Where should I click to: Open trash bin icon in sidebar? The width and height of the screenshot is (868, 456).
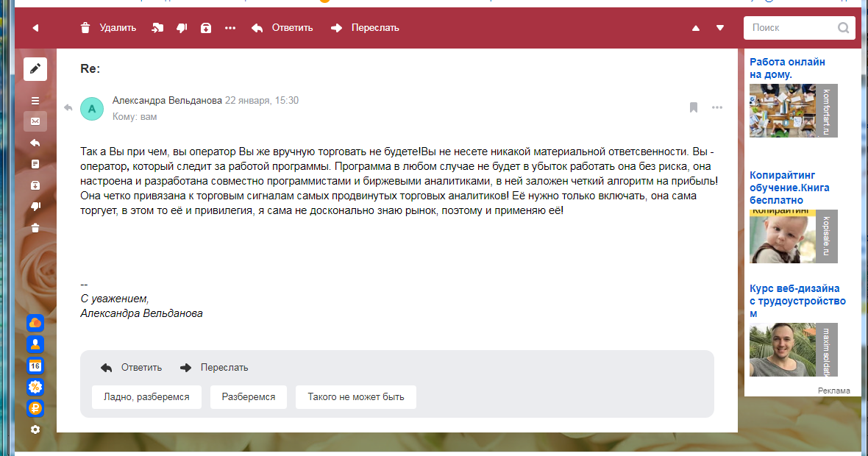(x=35, y=228)
